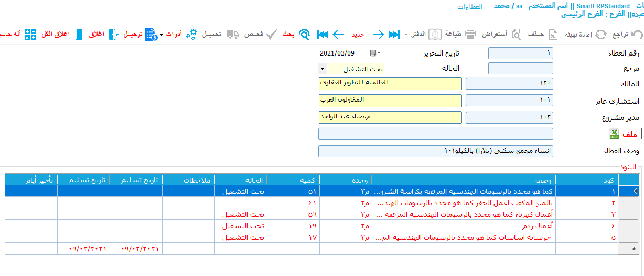Click the تراجع undo button
Image resolution: width=644 pixels, height=276 pixels.
(637, 35)
